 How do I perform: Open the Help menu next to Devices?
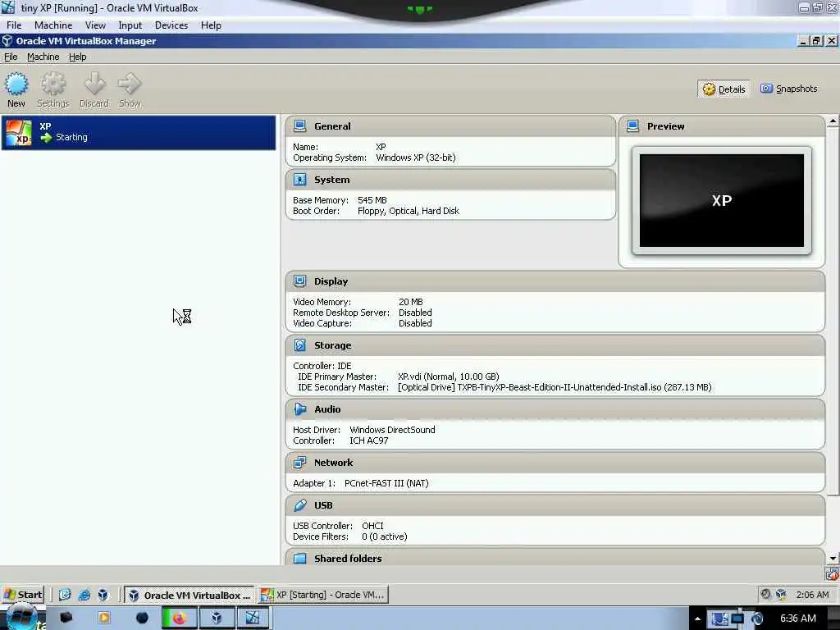click(211, 25)
